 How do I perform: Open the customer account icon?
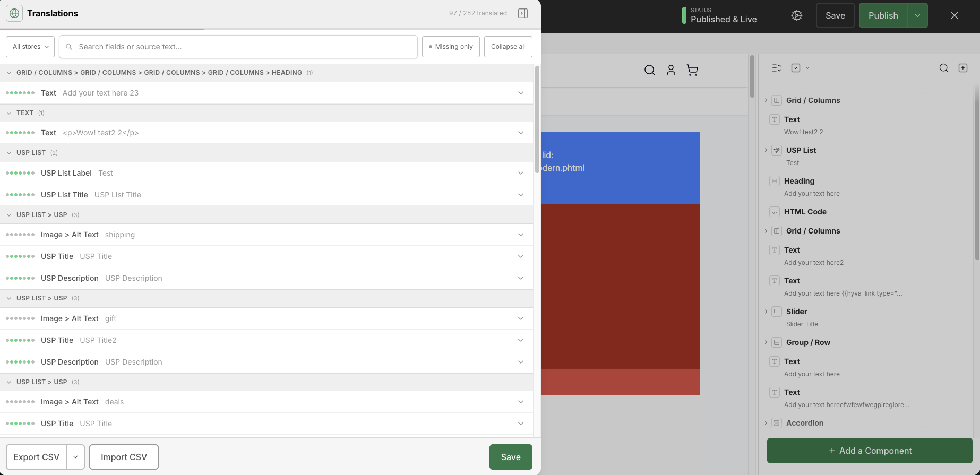tap(671, 70)
